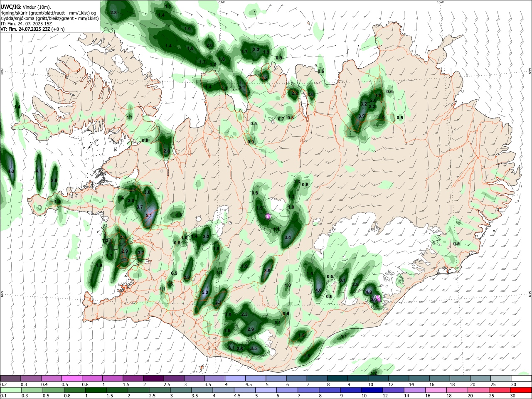This screenshot has width=532, height=399.
Task: Click the '15W' longitude label
Action: (x=440, y=2)
